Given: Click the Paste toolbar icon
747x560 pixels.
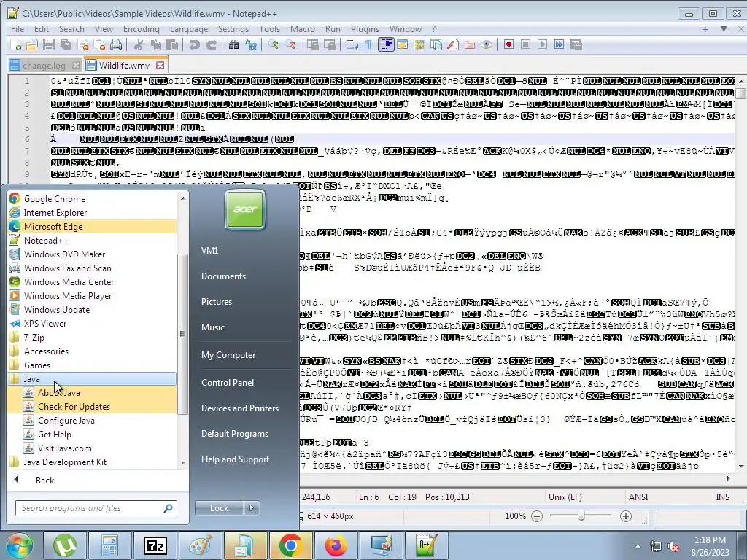Looking at the screenshot, I should click(x=172, y=44).
